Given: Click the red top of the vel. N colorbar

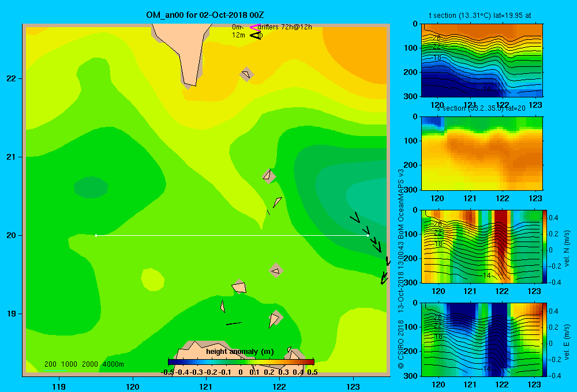Looking at the screenshot, I should 545,213.
